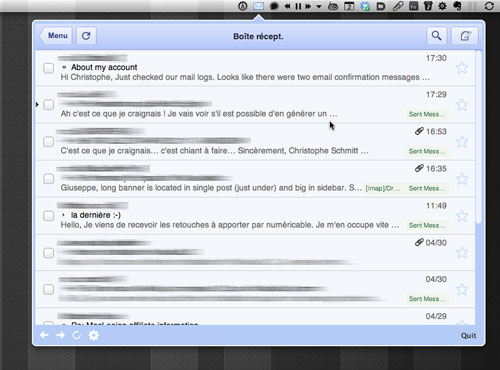The height and width of the screenshot is (370, 500).
Task: Click the 'Sent Mess...' label on the 16:53 message
Action: click(x=427, y=151)
